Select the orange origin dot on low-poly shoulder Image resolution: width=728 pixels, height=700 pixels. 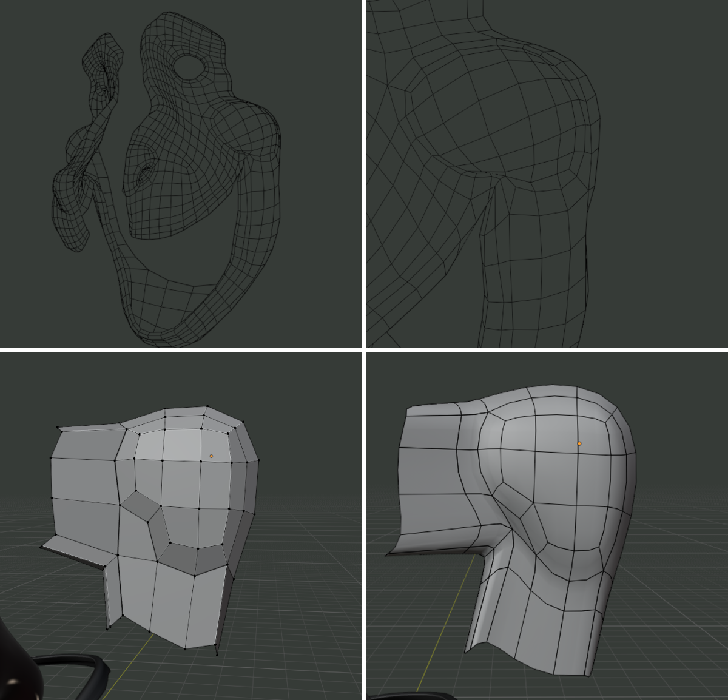coord(211,456)
